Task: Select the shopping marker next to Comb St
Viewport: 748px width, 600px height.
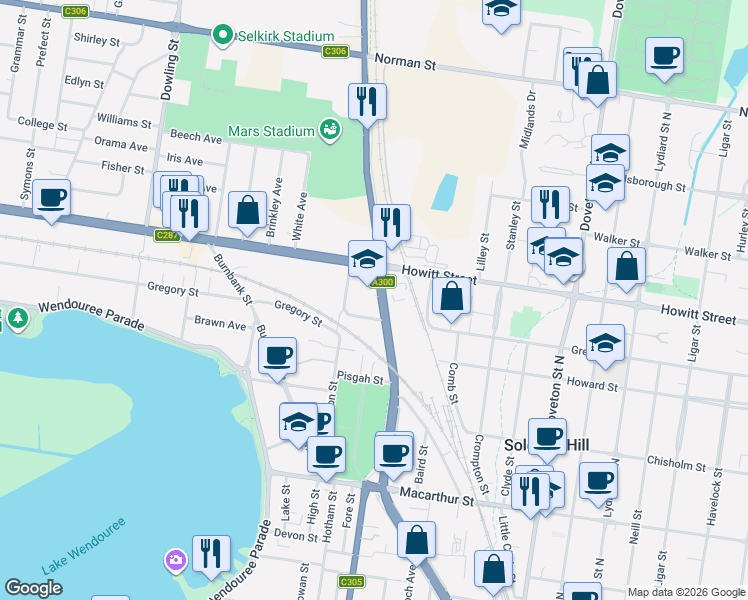Action: tap(451, 300)
